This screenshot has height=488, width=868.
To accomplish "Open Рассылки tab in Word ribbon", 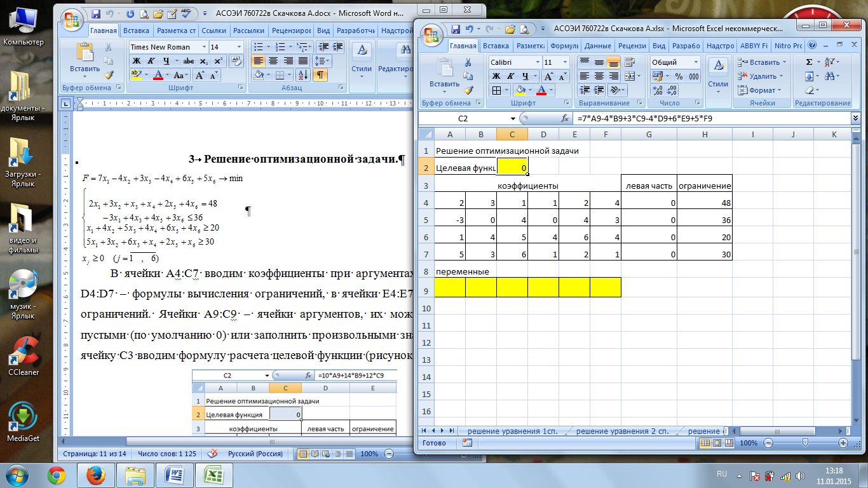I will click(x=248, y=30).
